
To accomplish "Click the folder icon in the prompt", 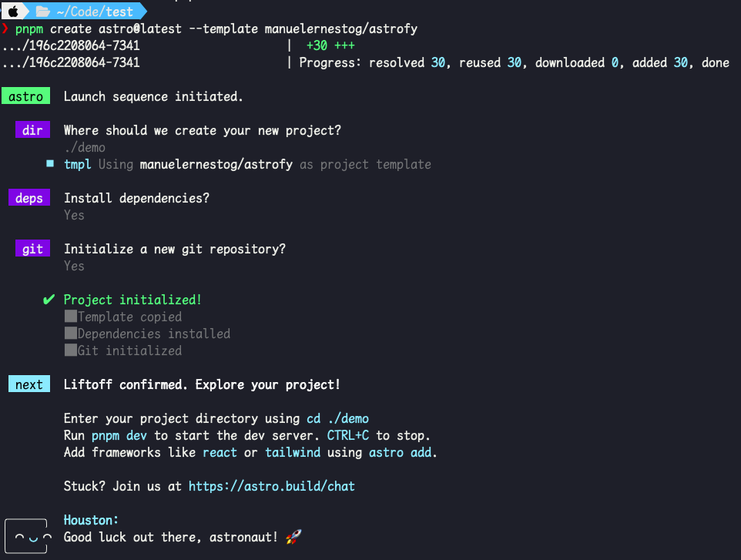I will pos(42,12).
